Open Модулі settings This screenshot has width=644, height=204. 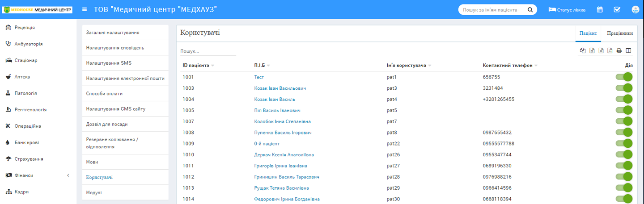point(125,192)
